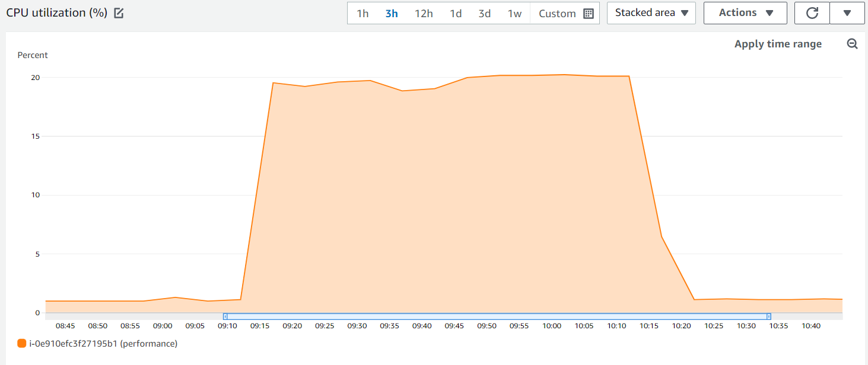Choose the 1d time range

point(455,12)
